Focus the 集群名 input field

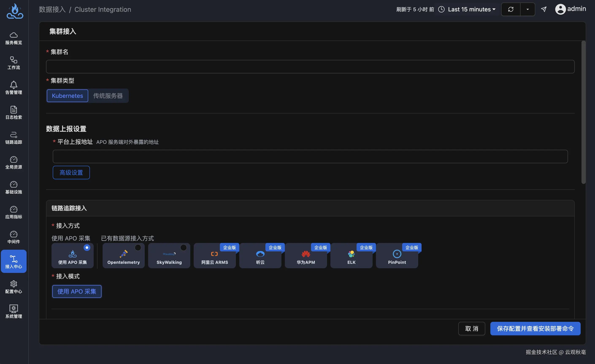point(310,67)
